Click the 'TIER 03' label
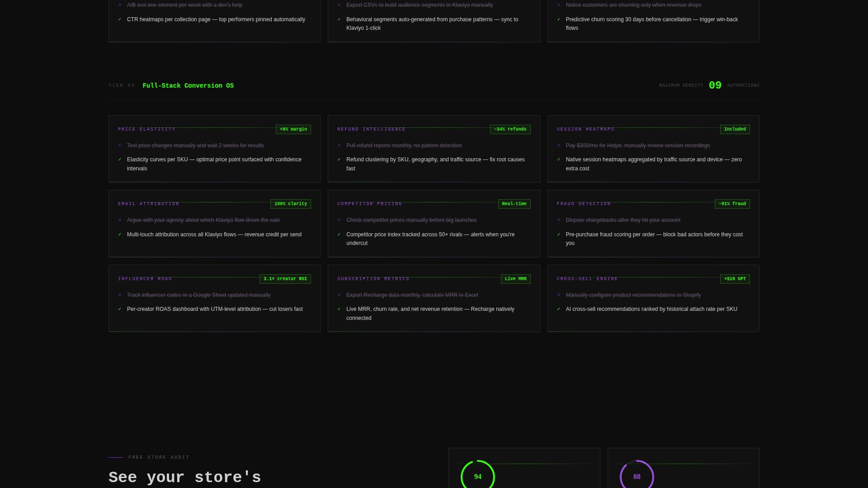The image size is (868, 488). pos(122,85)
